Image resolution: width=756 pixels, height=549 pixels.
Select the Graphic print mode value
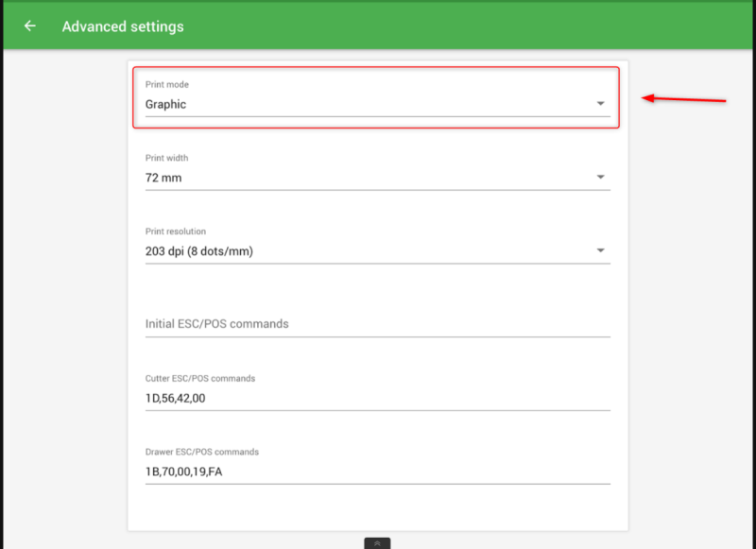pos(166,104)
